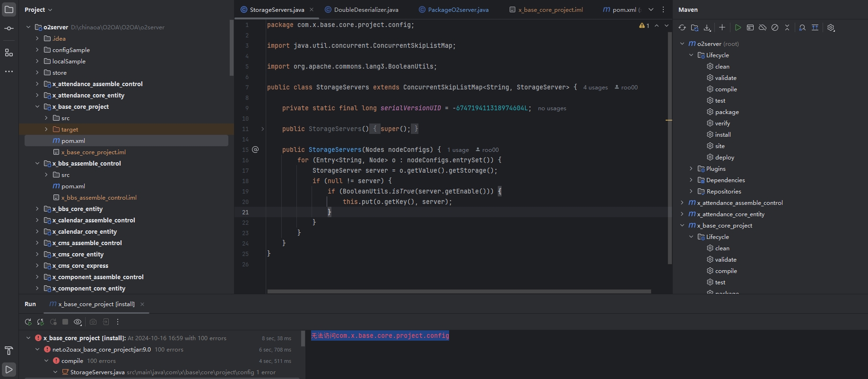Expand Plugins node under o2server
The width and height of the screenshot is (868, 379).
(x=691, y=169)
